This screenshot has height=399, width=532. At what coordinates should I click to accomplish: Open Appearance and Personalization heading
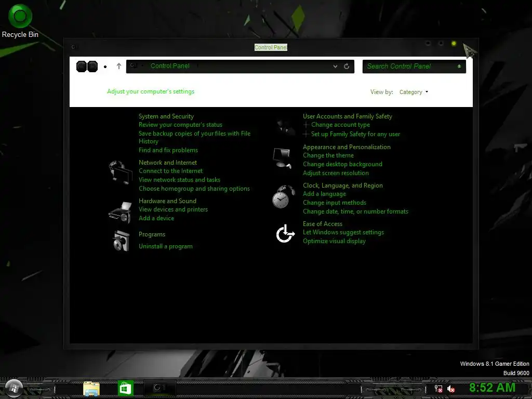click(347, 147)
